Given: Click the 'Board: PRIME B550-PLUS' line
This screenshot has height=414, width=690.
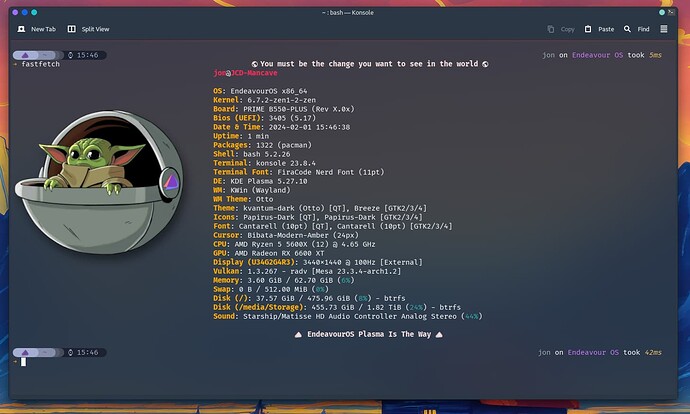Looking at the screenshot, I should (284, 109).
